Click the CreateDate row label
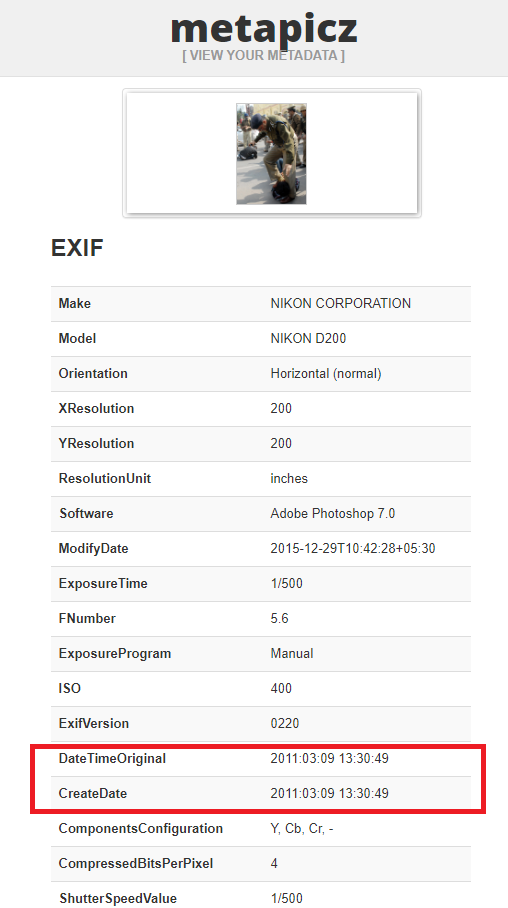The image size is (508, 908). [93, 793]
